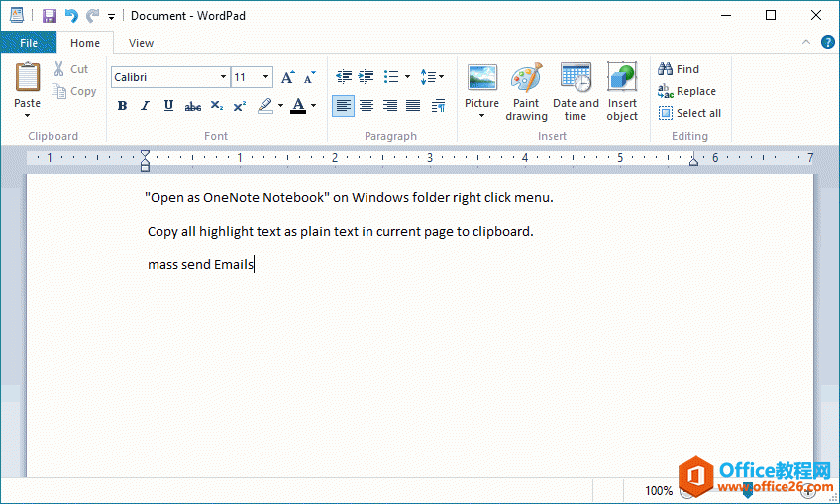Open the Replace dialog
This screenshot has height=504, width=840.
point(686,91)
